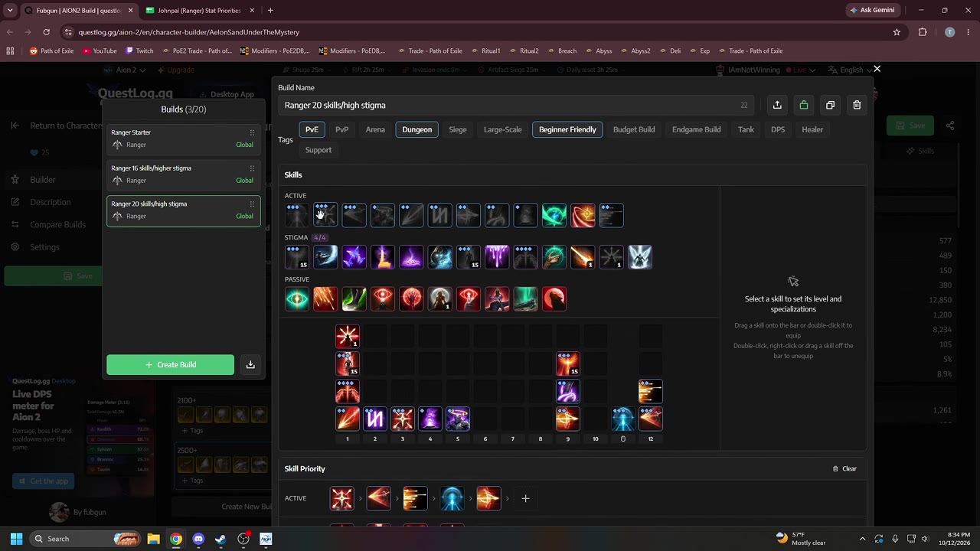
Task: Clear the Skill Priority list
Action: [844, 468]
